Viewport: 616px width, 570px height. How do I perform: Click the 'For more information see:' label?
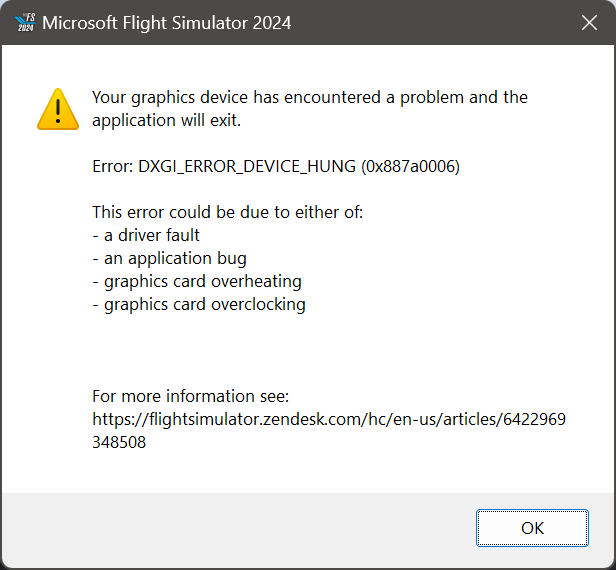pos(190,396)
